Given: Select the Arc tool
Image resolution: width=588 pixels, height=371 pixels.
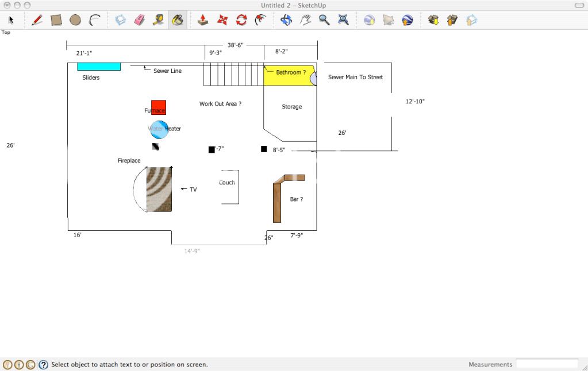Looking at the screenshot, I should (95, 20).
